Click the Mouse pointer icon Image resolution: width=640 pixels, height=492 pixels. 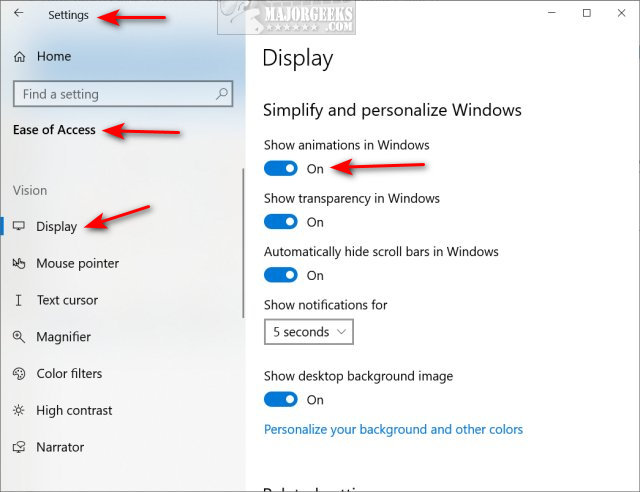click(x=19, y=263)
